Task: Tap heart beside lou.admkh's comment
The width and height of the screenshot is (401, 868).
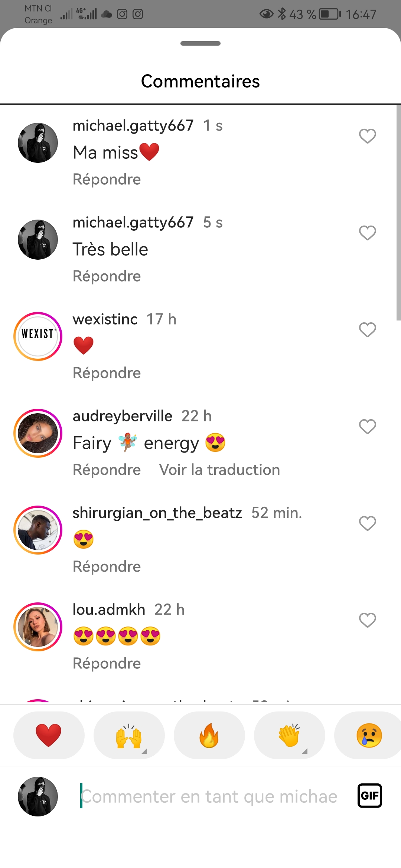Action: [367, 620]
